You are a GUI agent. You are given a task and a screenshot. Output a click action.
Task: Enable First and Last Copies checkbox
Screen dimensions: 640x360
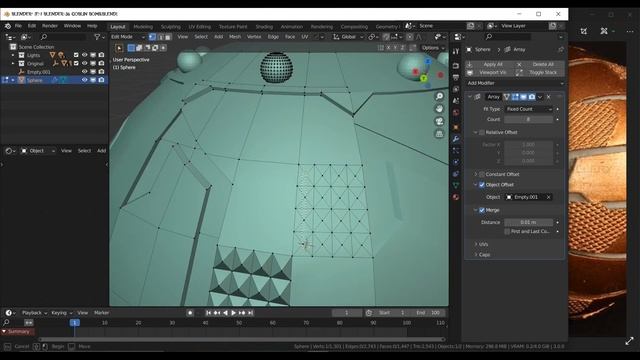pyautogui.click(x=507, y=231)
